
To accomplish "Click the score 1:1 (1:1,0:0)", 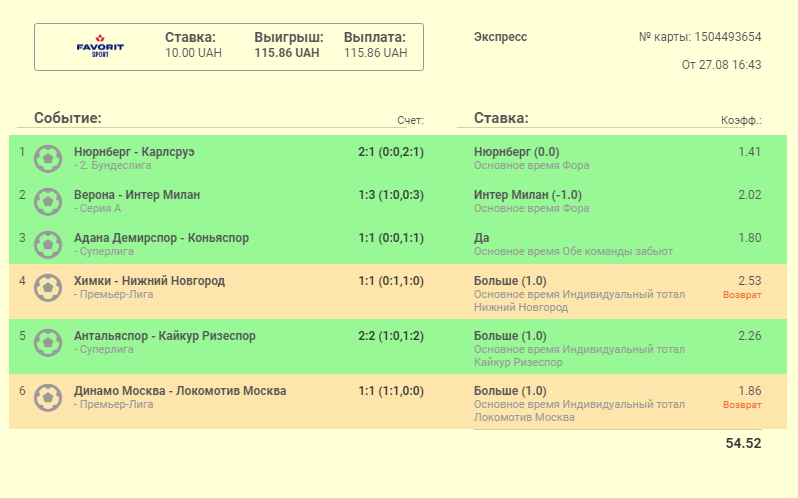I will coord(391,391).
